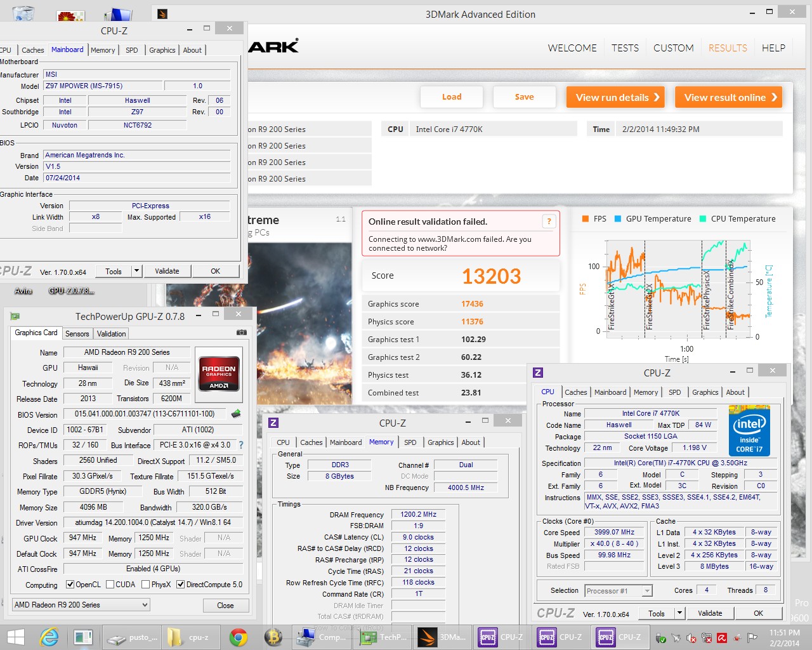This screenshot has width=812, height=650.
Task: Click the Physics score 11376 value
Action: (x=472, y=322)
